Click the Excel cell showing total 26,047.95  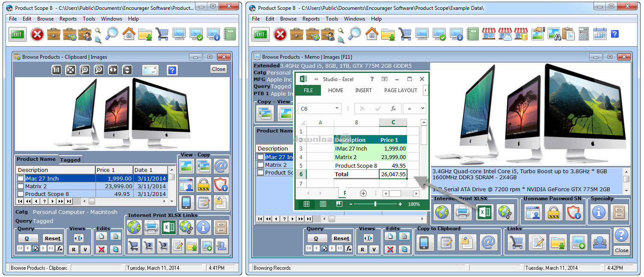click(x=393, y=174)
